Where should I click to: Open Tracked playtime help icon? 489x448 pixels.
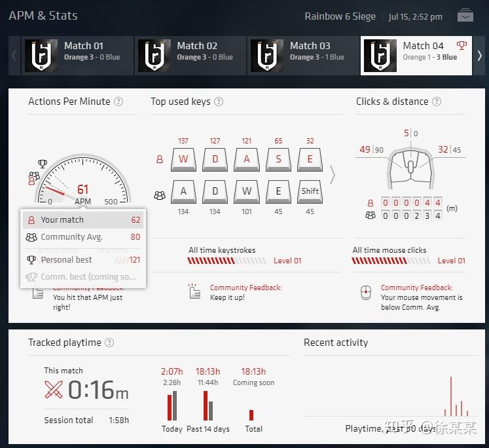pos(109,343)
